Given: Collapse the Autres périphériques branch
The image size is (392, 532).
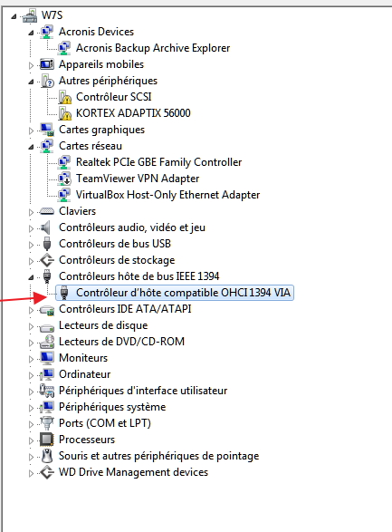Looking at the screenshot, I should (31, 82).
